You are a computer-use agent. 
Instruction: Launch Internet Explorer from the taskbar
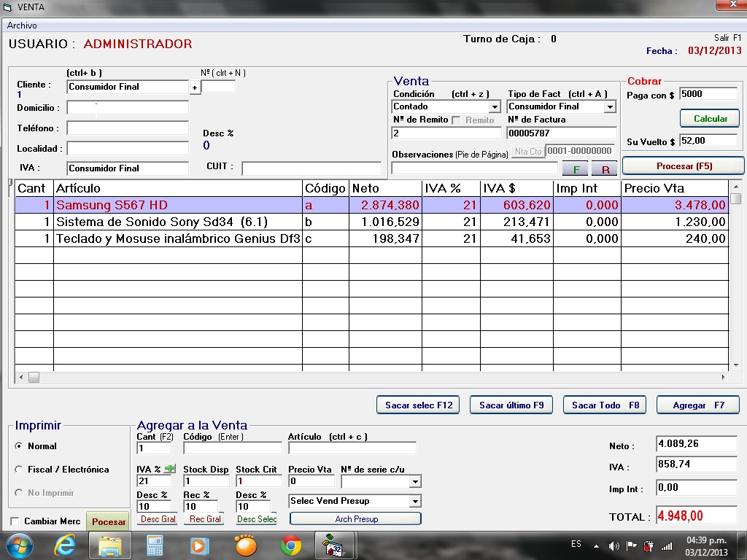[x=65, y=545]
